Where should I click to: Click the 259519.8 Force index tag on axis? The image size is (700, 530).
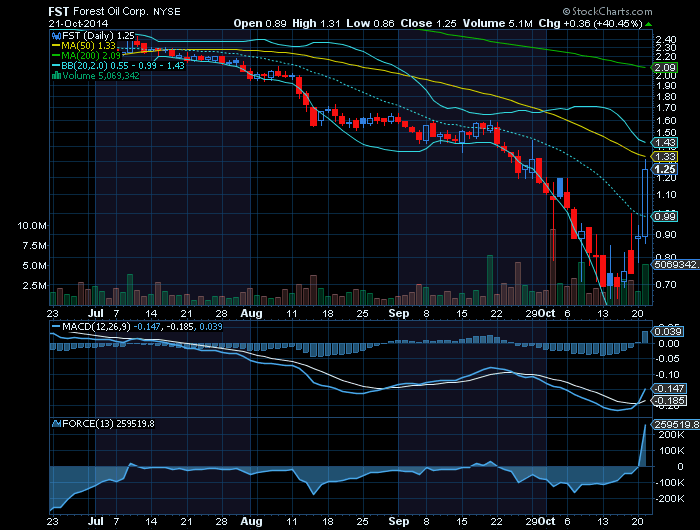(676, 424)
